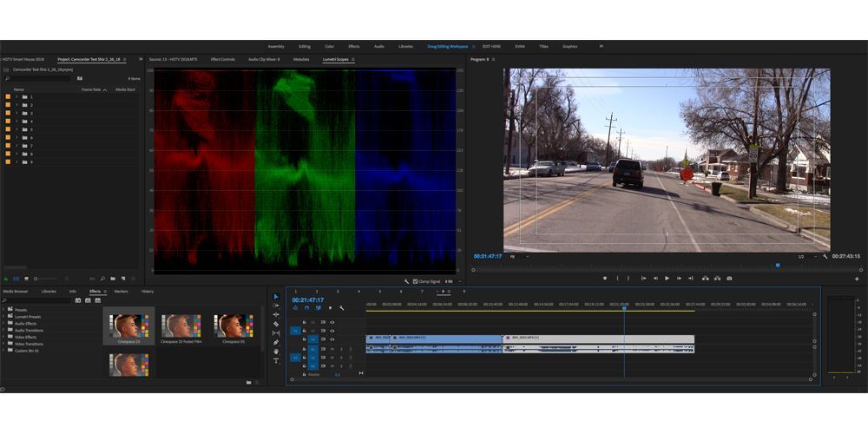Screen dimensions: 868x434
Task: Open Lumetri Scopes settings wrench
Action: pos(406,281)
